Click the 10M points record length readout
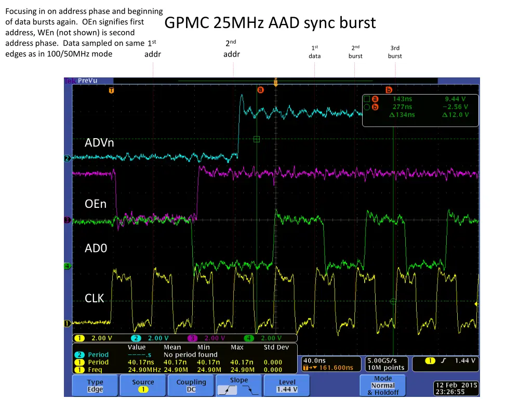The width and height of the screenshot is (532, 399). pos(386,368)
